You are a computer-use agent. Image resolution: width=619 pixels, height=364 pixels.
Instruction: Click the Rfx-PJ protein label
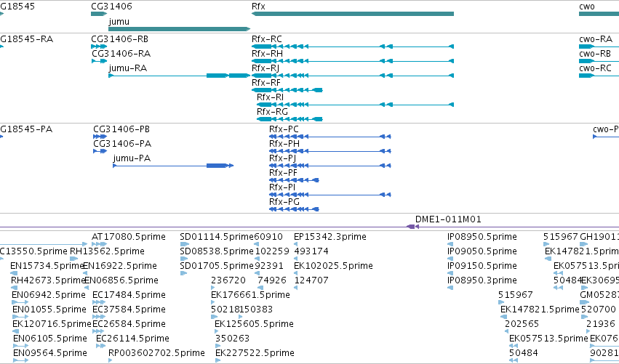[283, 158]
